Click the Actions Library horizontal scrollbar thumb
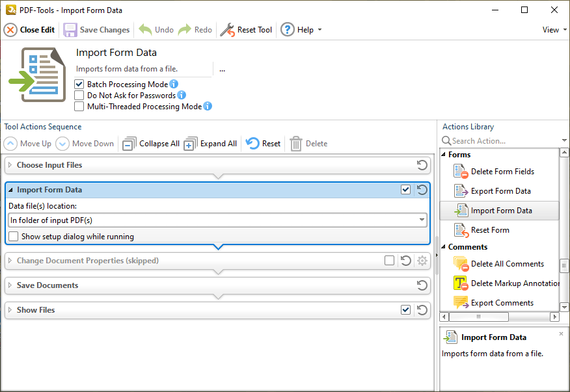Screen dimensions: 570x392 [479, 317]
